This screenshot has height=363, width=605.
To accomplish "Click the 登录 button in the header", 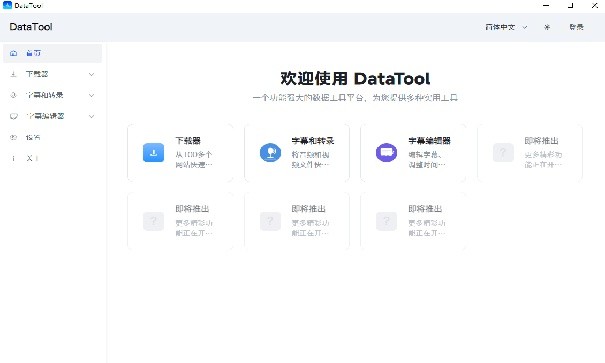I will point(576,27).
